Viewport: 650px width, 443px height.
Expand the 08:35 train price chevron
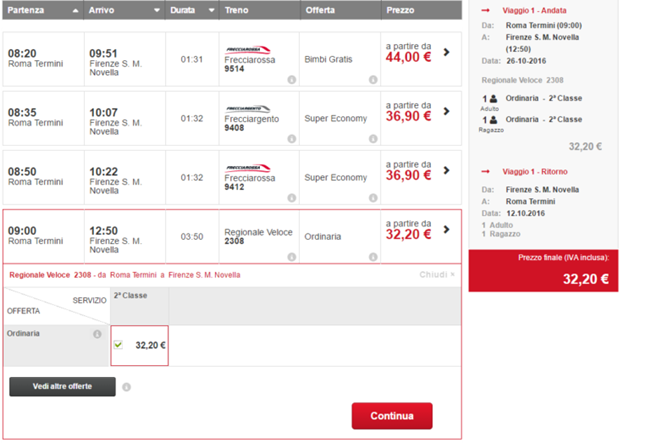[x=446, y=111]
